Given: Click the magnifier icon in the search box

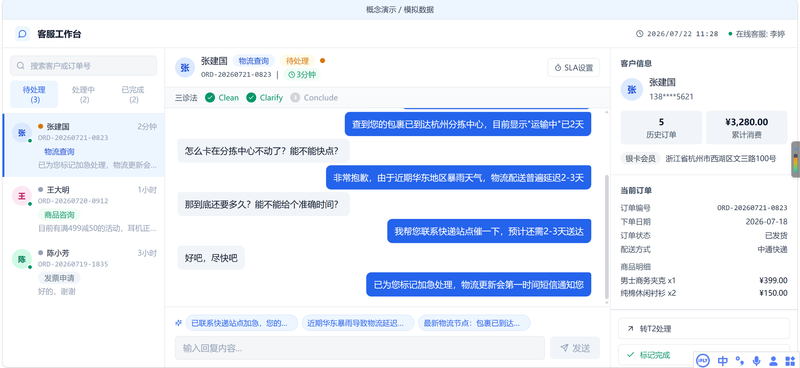Looking at the screenshot, I should point(21,66).
